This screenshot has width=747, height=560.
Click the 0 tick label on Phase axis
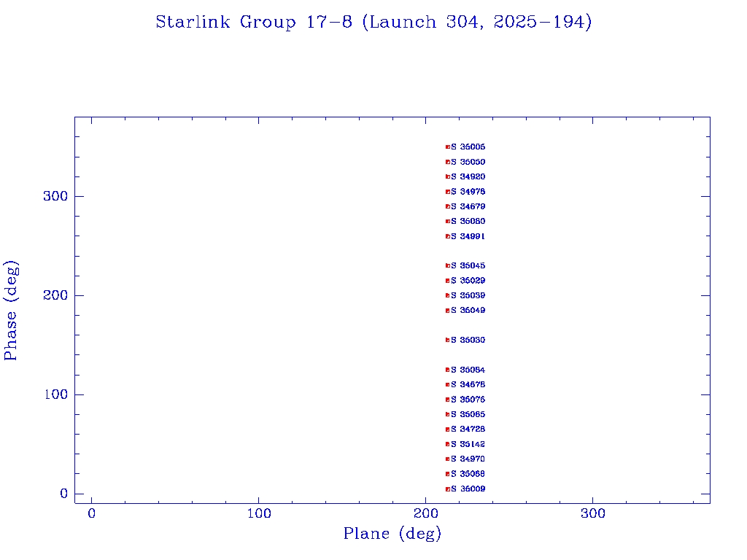coord(63,494)
